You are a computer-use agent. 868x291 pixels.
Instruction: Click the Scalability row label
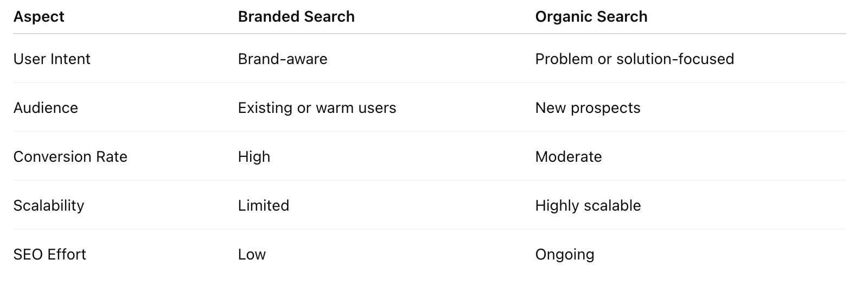pyautogui.click(x=48, y=205)
